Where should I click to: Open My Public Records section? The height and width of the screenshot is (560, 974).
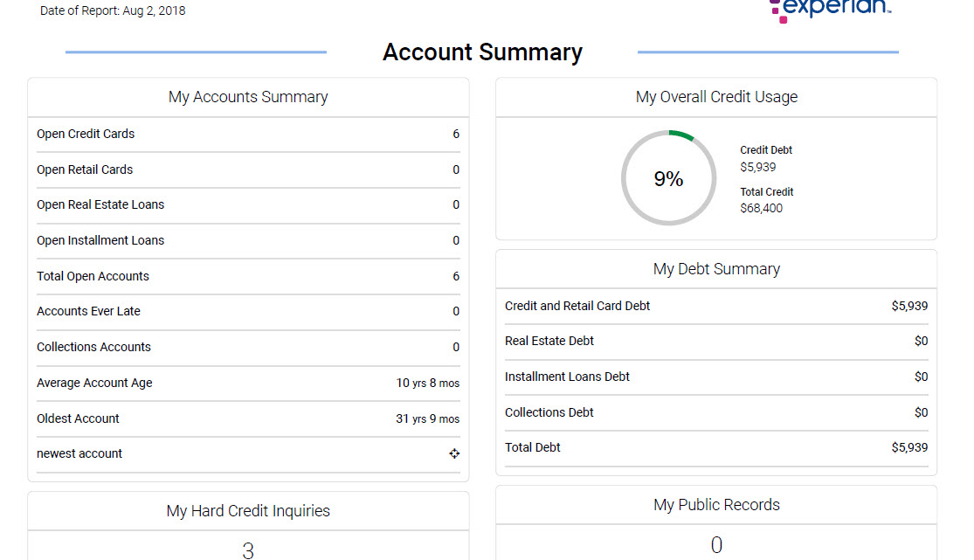point(716,504)
